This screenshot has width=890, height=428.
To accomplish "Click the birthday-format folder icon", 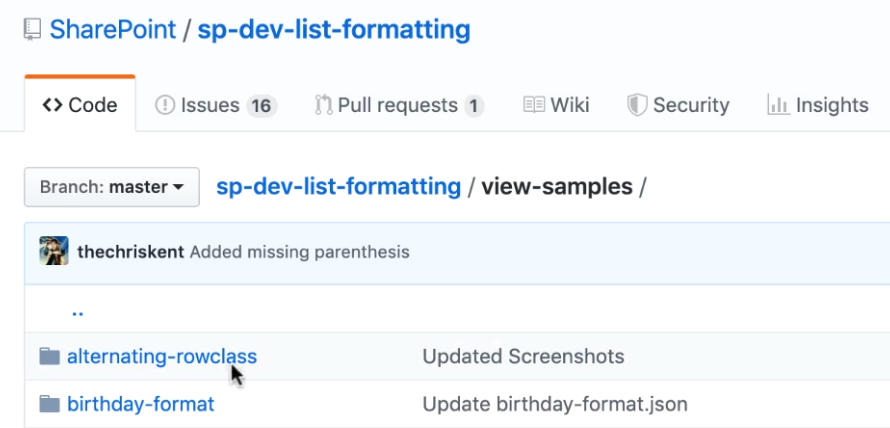I will (50, 404).
